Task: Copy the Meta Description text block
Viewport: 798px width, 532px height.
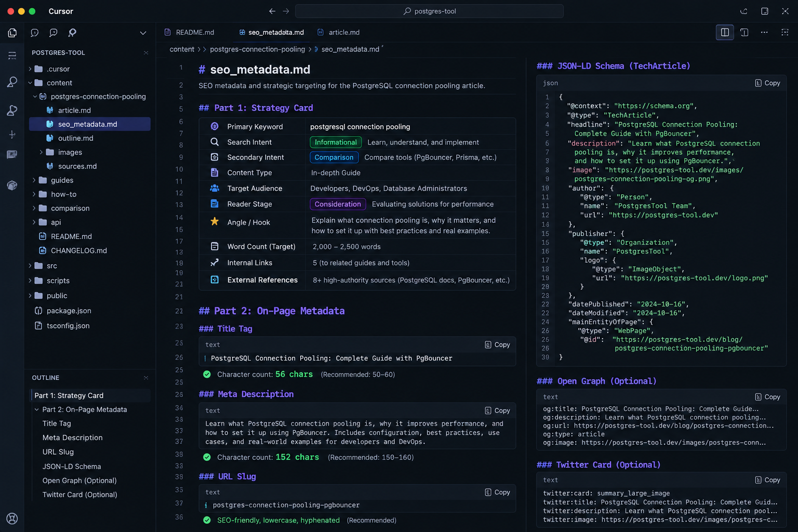Action: (x=497, y=410)
